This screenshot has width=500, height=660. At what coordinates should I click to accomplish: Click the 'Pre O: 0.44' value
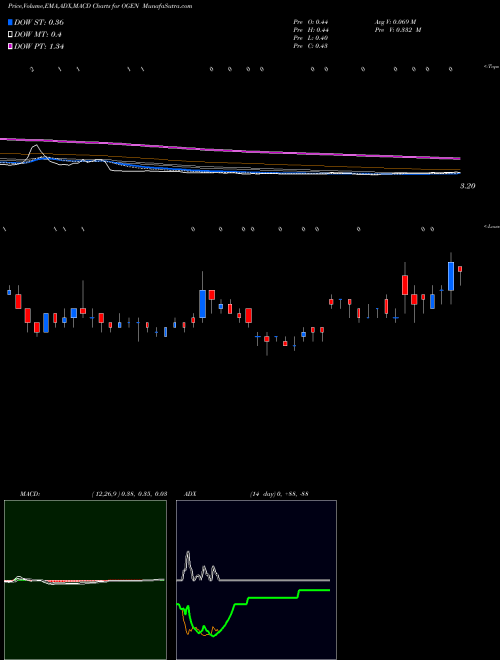311,22
